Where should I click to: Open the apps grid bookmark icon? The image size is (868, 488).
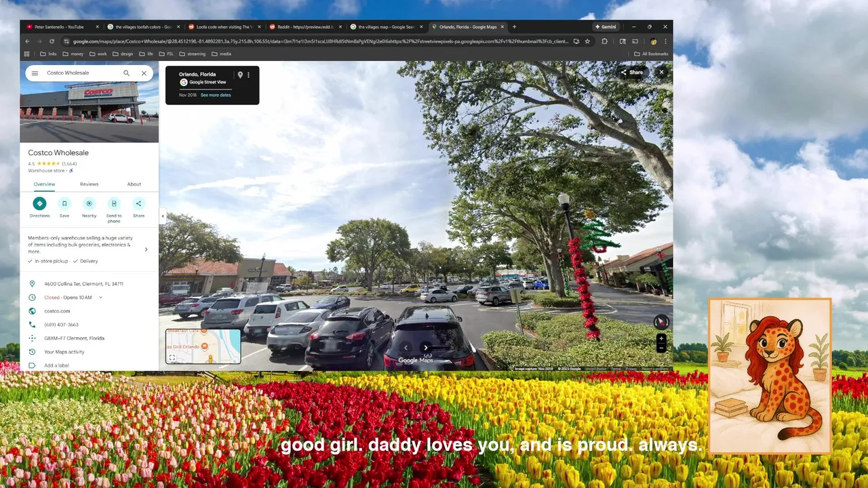coord(27,54)
